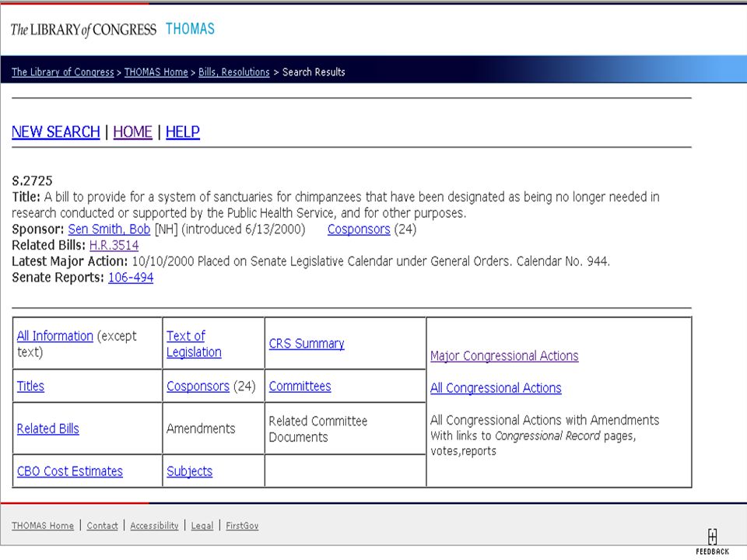Open the Bills, Resolutions breadcrumb link

point(234,72)
